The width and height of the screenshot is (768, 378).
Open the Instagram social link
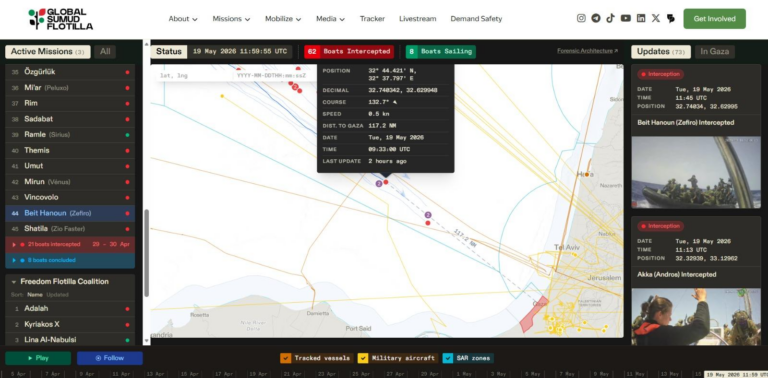[x=581, y=18]
